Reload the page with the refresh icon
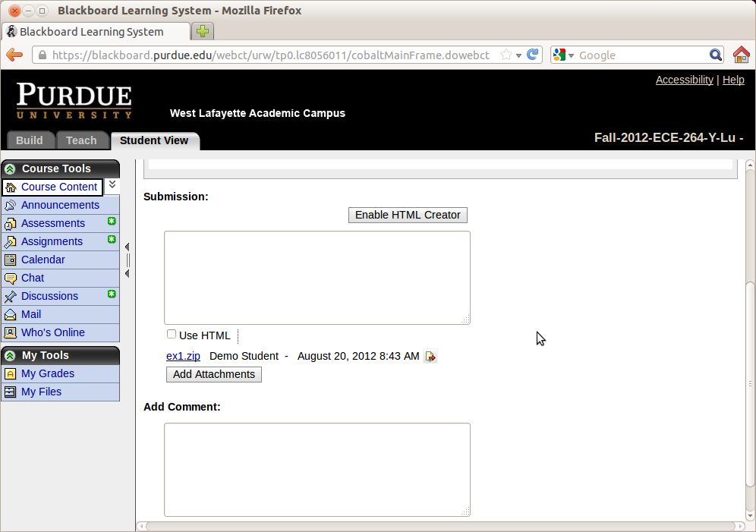 (x=533, y=55)
